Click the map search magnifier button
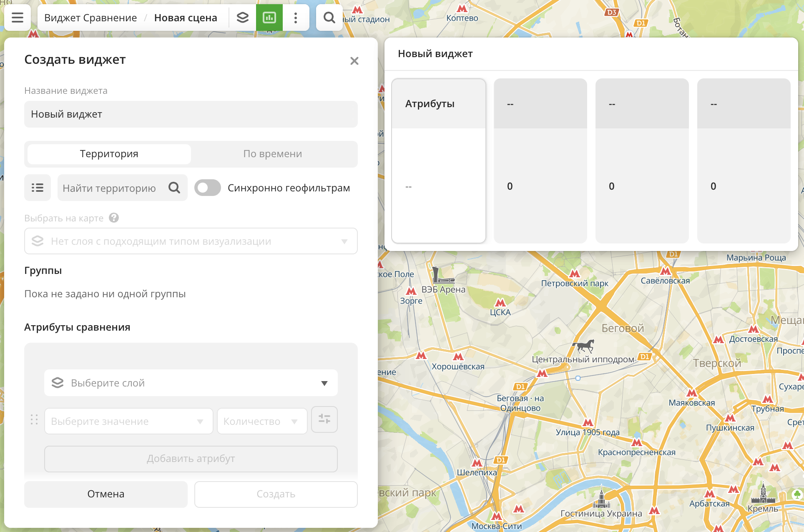 [x=329, y=18]
